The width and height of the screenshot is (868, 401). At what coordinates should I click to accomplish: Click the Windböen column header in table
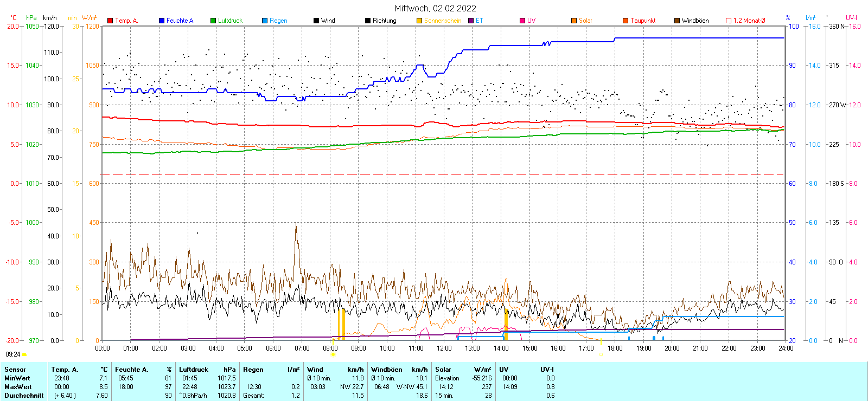pyautogui.click(x=386, y=370)
